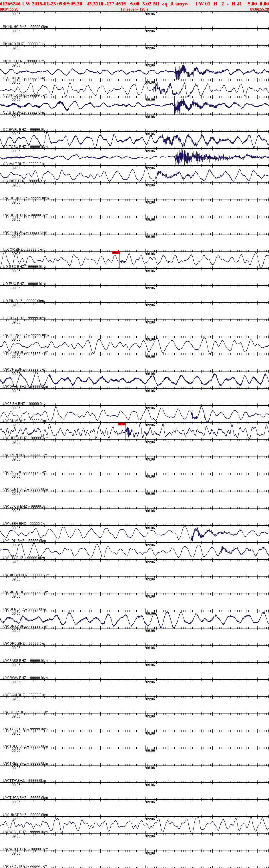Click the iPc1 pick flag marker

coord(115,252)
